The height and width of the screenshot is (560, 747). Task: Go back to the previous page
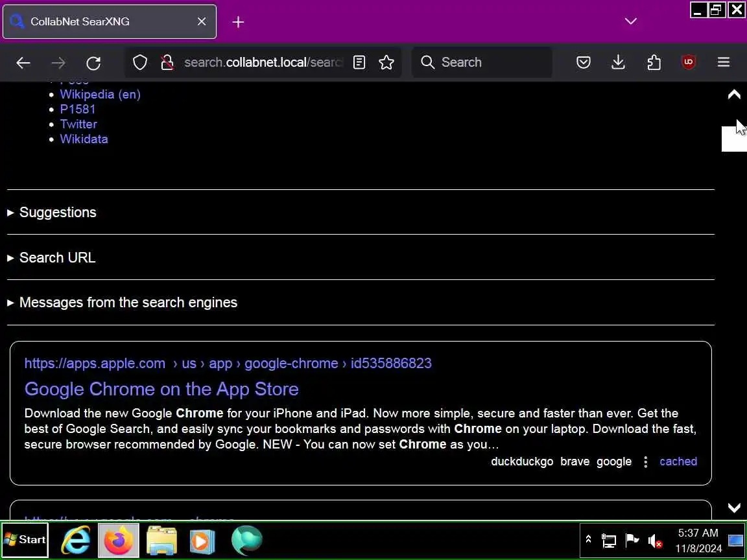pyautogui.click(x=23, y=62)
